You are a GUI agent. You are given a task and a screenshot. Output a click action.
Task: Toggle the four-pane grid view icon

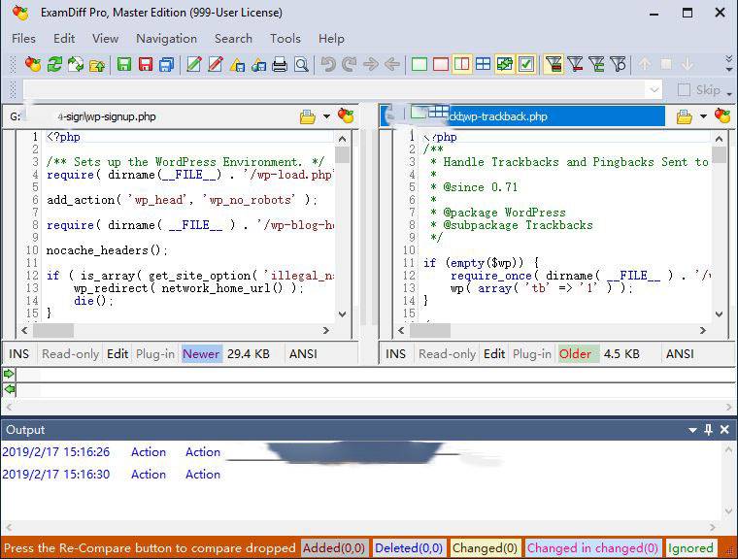[484, 64]
